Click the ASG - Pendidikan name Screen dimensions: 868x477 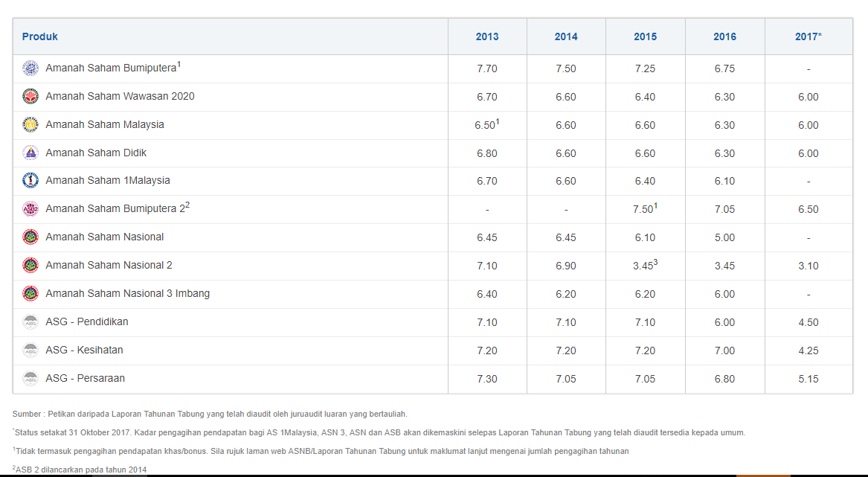86,322
